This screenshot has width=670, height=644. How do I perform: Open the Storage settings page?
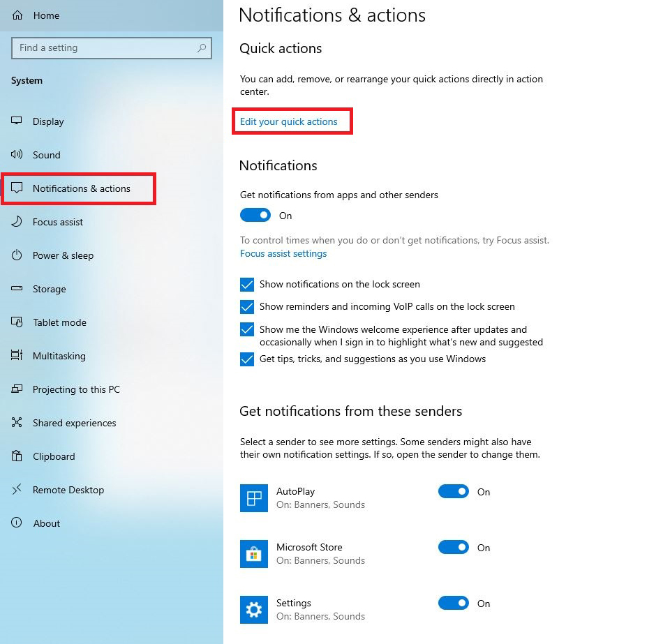coord(49,289)
